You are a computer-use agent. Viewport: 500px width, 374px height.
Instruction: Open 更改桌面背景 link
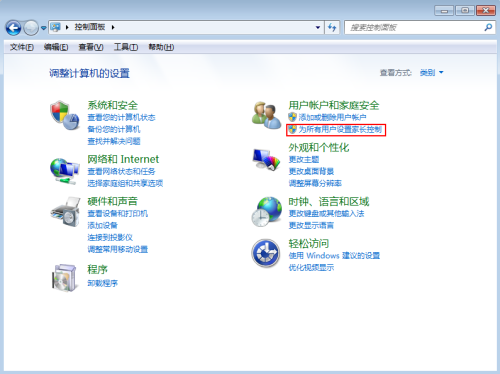[x=311, y=171]
